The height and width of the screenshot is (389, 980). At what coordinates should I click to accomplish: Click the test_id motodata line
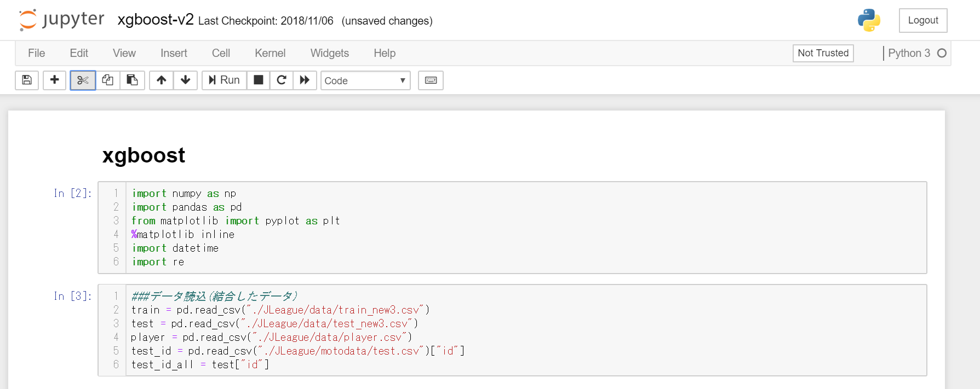[298, 351]
